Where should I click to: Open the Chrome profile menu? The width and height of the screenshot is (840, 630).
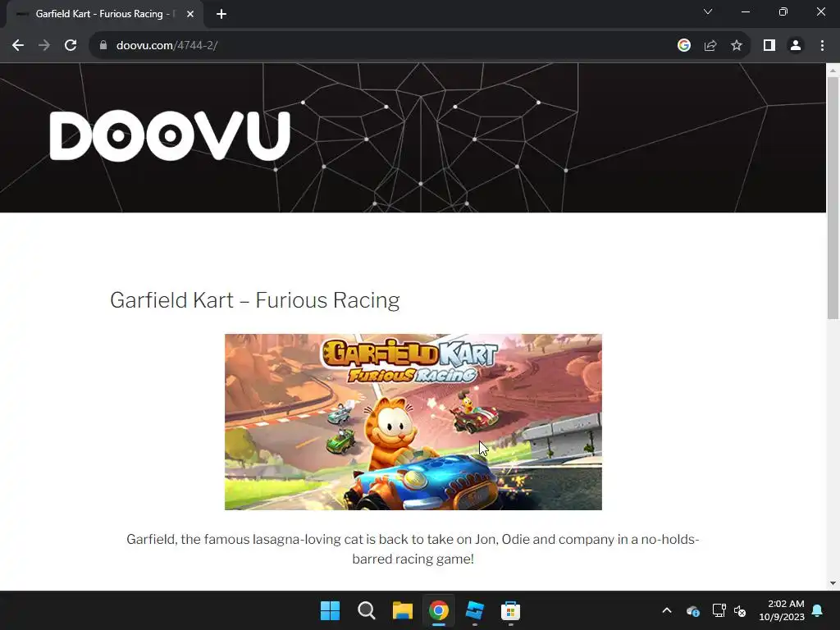point(796,46)
